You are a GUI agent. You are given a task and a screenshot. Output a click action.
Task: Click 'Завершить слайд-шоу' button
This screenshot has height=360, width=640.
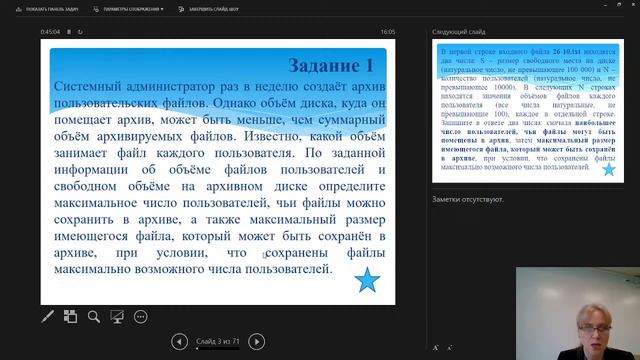tap(209, 9)
